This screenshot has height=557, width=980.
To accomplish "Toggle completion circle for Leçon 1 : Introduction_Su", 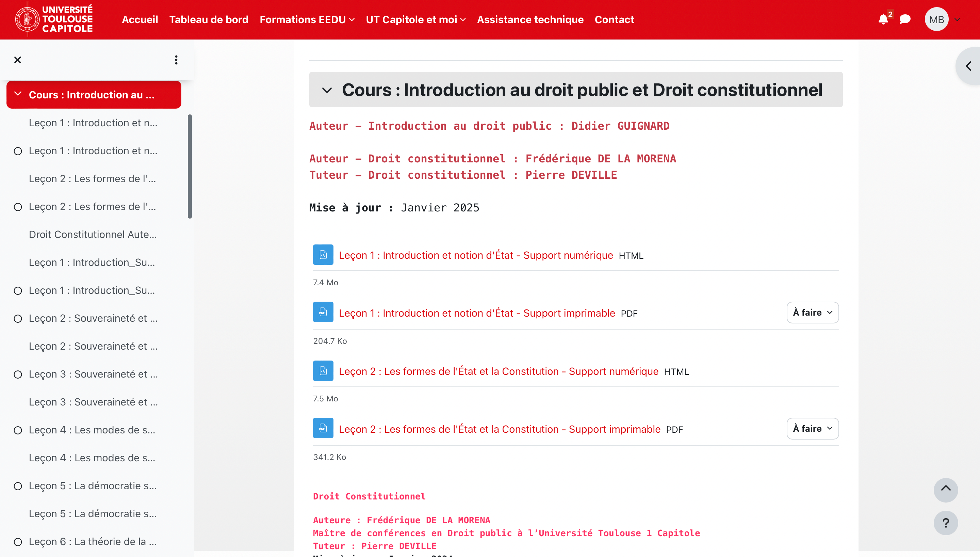I will click(18, 291).
